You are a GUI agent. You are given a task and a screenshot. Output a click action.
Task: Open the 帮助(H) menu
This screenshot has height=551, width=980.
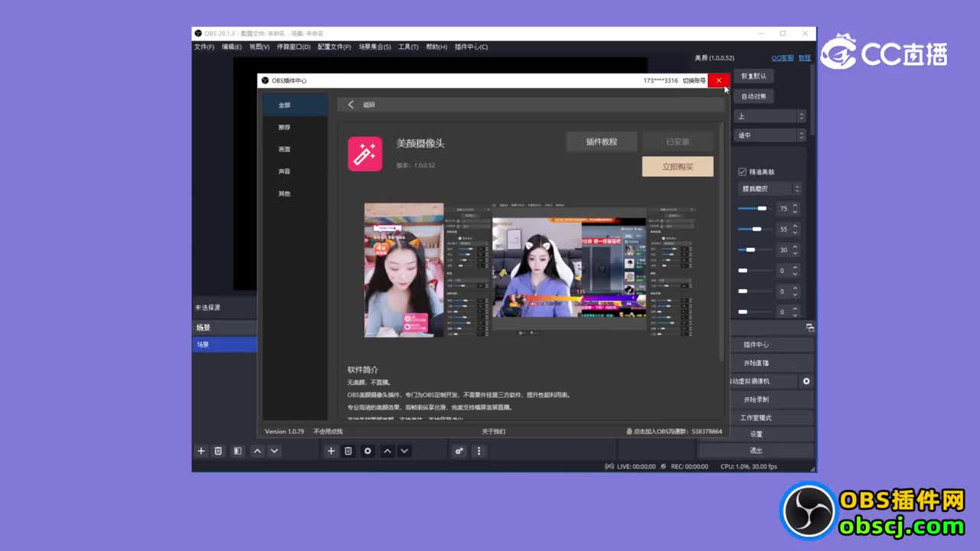coord(436,47)
